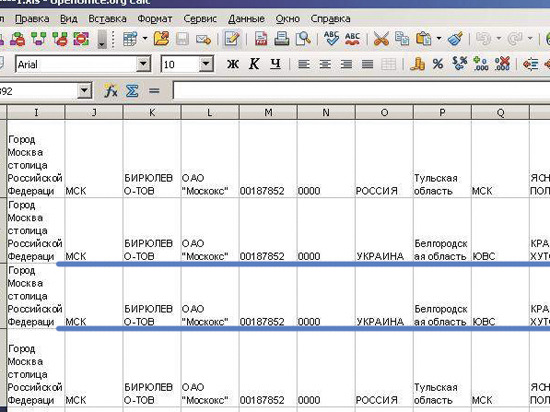Click the Remove All Traces icon
Image resolution: width=550 pixels, height=412 pixels.
[x=81, y=39]
